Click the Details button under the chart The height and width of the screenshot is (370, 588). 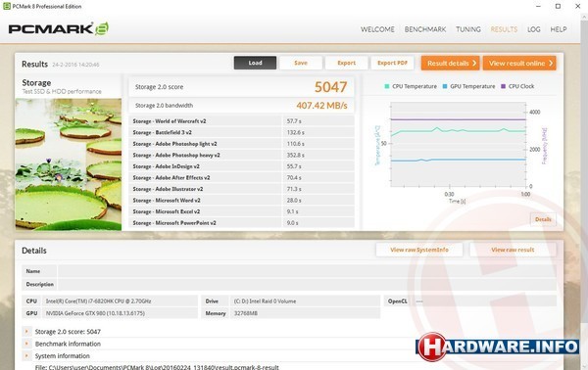coord(543,219)
